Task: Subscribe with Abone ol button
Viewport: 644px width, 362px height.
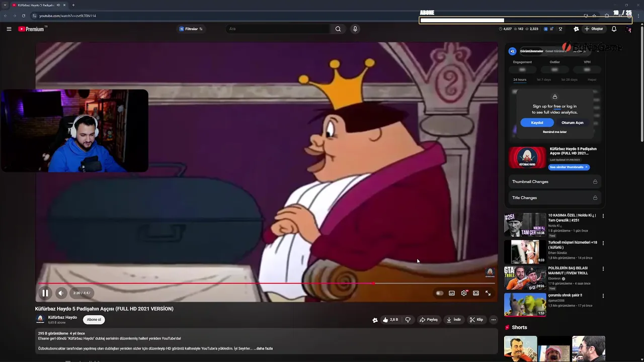Action: 94,320
